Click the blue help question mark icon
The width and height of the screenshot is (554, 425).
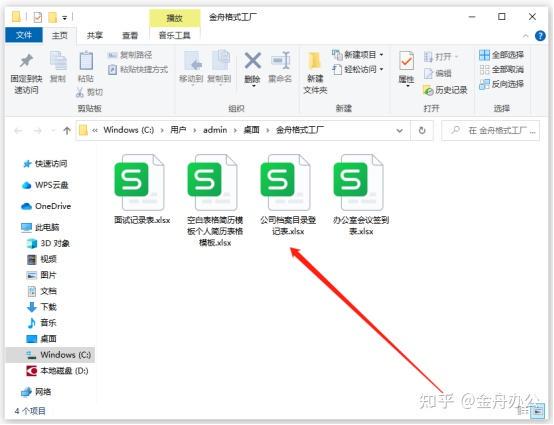pos(540,36)
